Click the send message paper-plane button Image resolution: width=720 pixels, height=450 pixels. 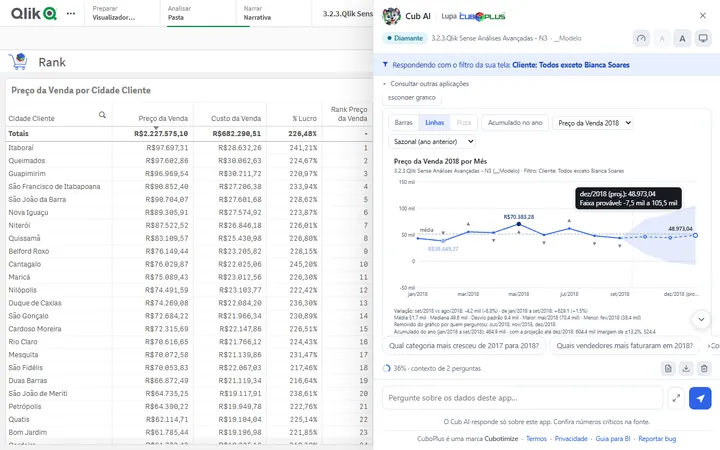pyautogui.click(x=700, y=398)
